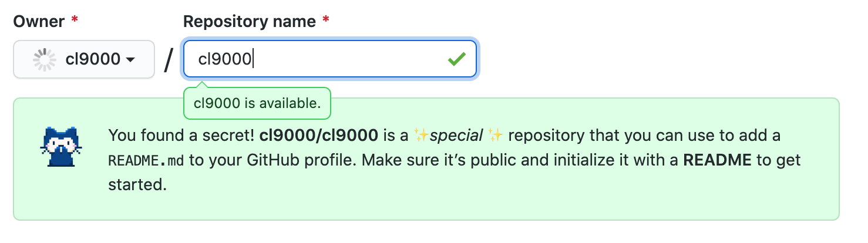868x243 pixels.
Task: Open the Owner cl9000 dropdown
Action: click(x=84, y=59)
